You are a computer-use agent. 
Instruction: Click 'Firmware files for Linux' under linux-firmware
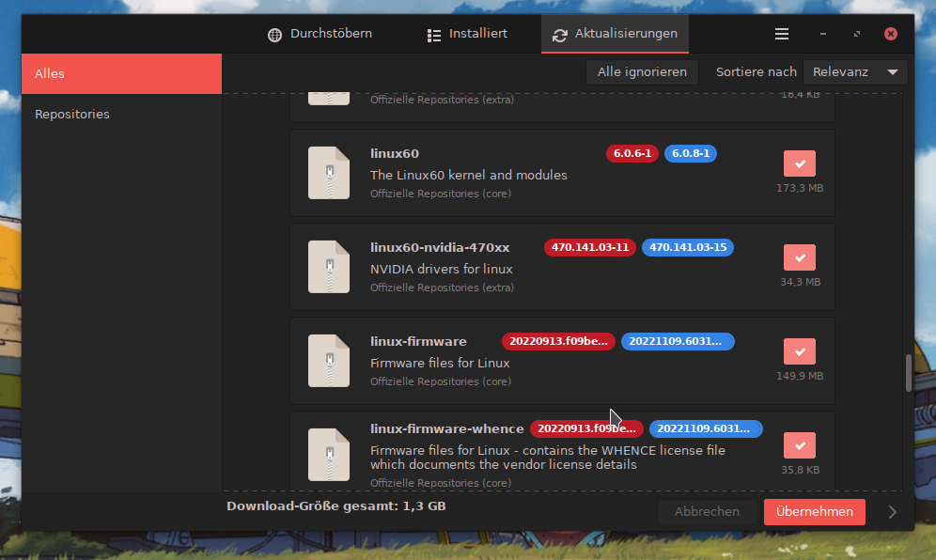[440, 363]
